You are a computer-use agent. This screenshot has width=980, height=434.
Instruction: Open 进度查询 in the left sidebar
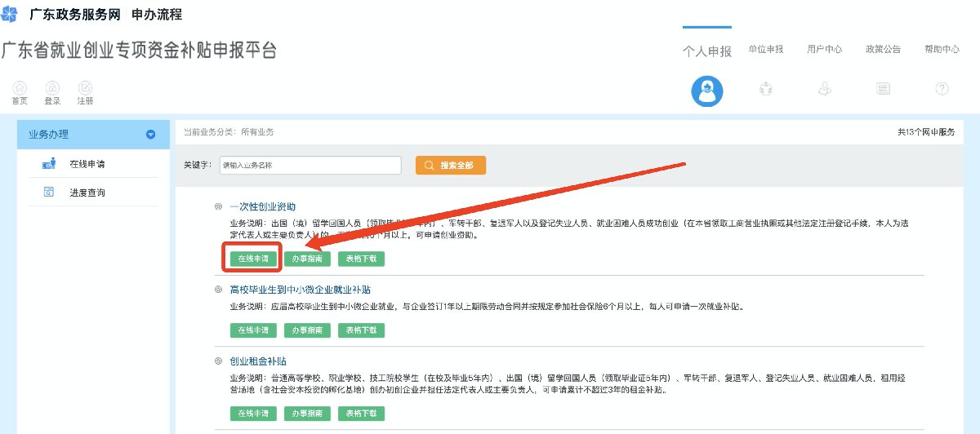[87, 193]
